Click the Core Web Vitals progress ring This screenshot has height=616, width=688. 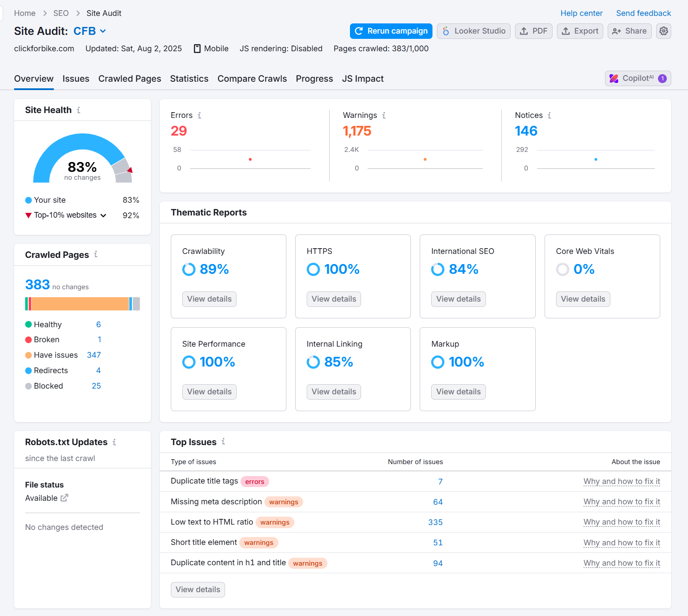click(x=563, y=269)
